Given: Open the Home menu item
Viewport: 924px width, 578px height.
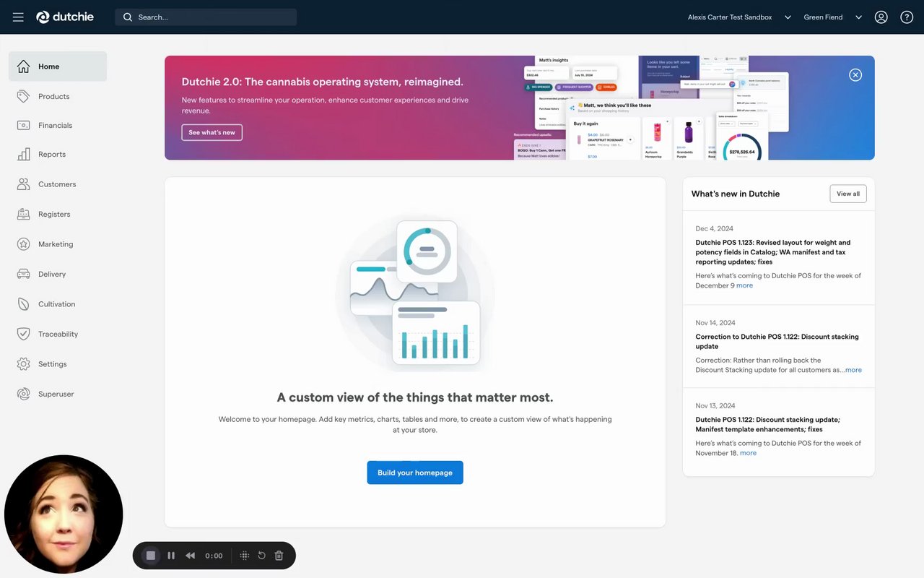Looking at the screenshot, I should coord(58,66).
